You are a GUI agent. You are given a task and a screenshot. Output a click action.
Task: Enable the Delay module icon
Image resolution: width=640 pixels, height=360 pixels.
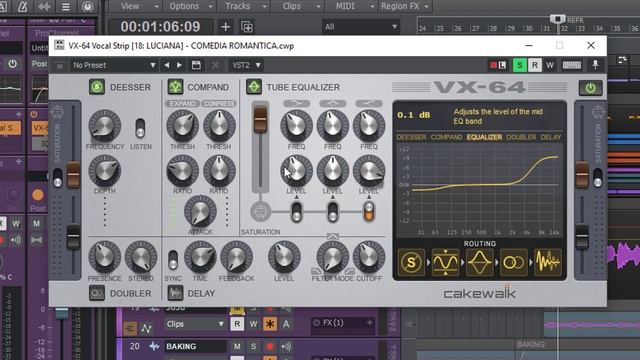176,293
